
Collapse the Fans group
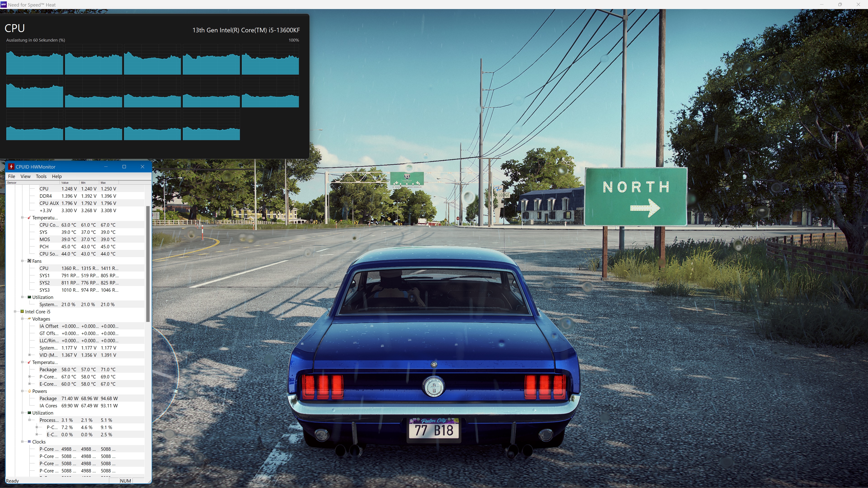pos(22,261)
